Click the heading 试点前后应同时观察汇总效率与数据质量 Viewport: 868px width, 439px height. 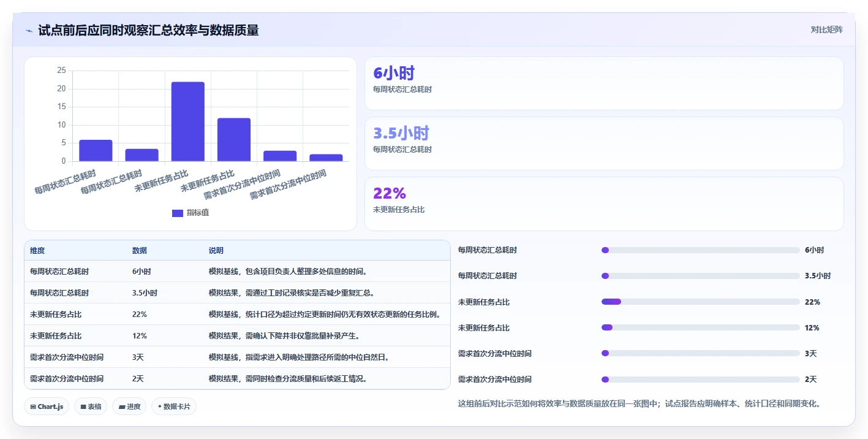[x=148, y=30]
